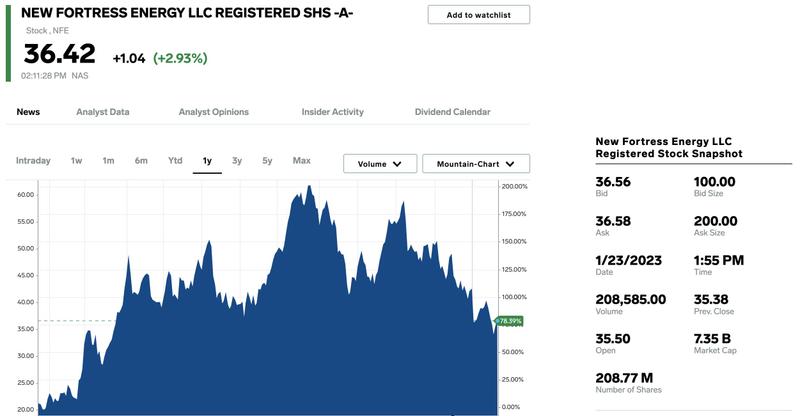
Task: Click the green 78.39% chart marker
Action: click(510, 321)
